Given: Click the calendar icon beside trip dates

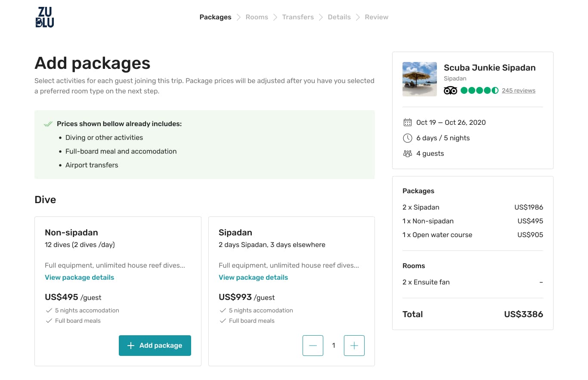Looking at the screenshot, I should pyautogui.click(x=407, y=123).
